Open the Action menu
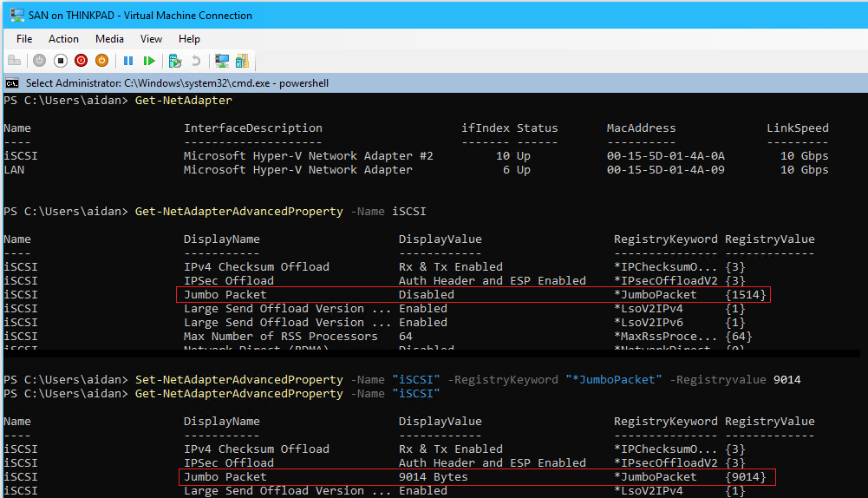Viewport: 868px width, 498px height. (x=63, y=39)
